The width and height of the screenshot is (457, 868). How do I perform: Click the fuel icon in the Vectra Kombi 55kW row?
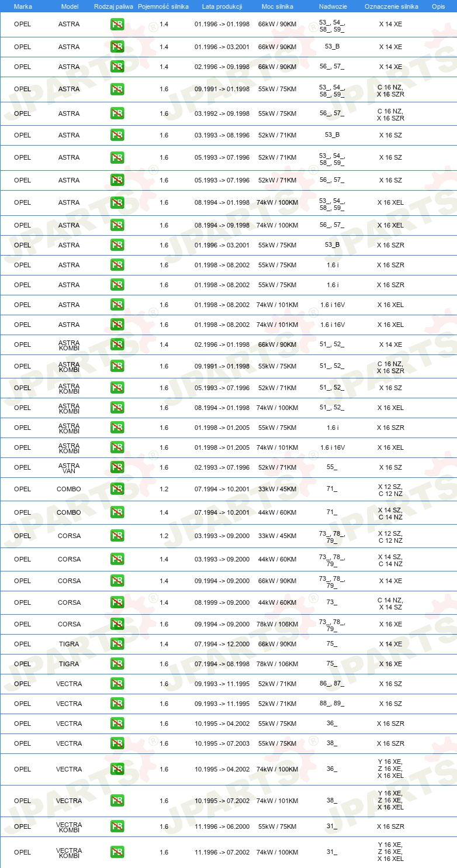(x=117, y=826)
